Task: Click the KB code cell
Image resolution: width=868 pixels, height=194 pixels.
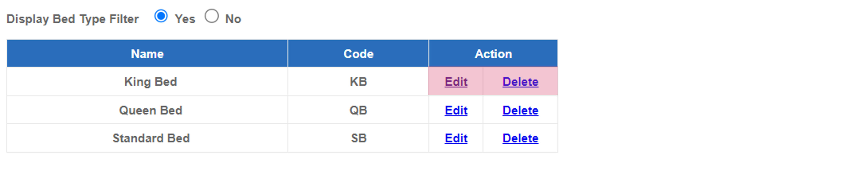Action: [358, 82]
